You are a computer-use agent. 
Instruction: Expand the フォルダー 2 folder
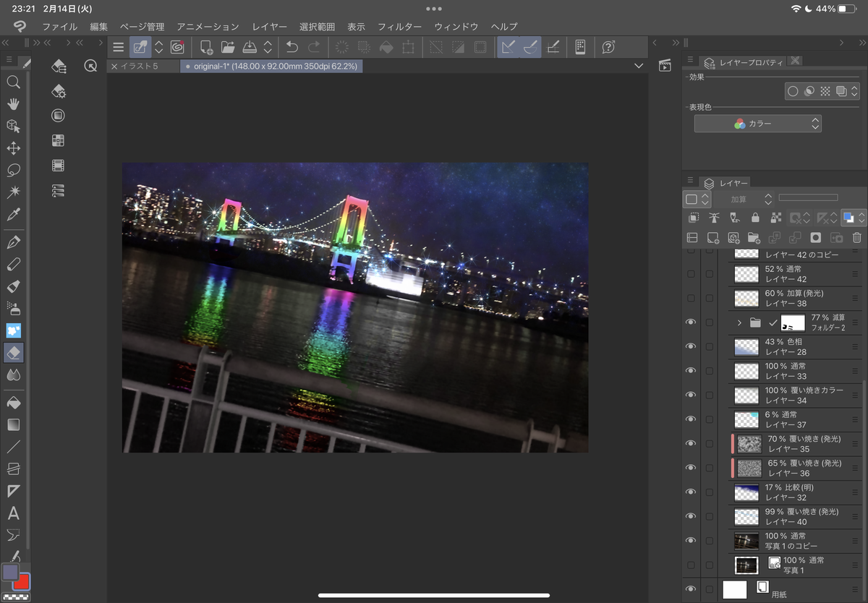tap(739, 322)
